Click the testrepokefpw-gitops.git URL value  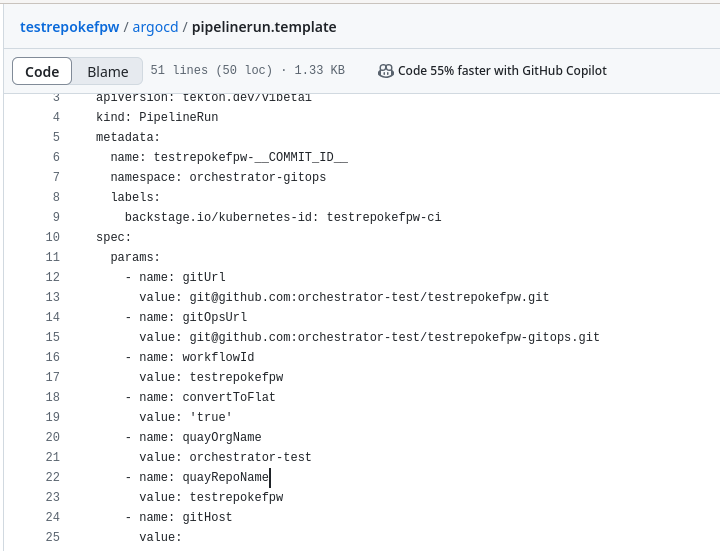coord(394,337)
